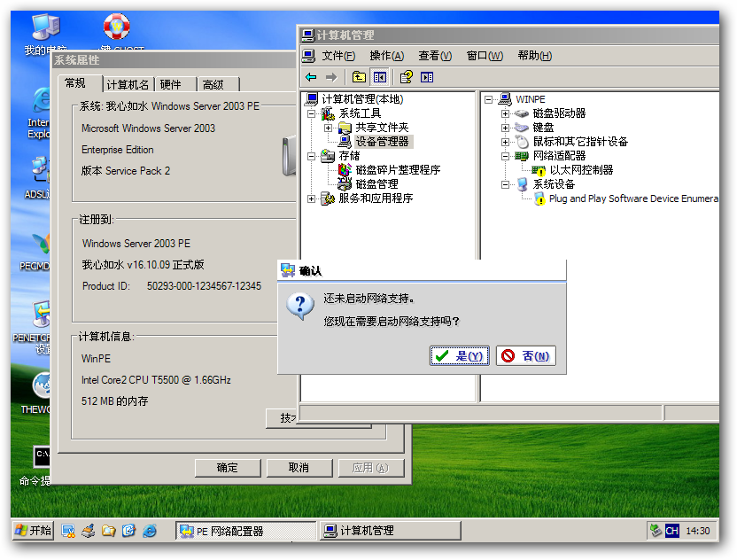Collapse the 网络适配器 device node

click(x=505, y=156)
